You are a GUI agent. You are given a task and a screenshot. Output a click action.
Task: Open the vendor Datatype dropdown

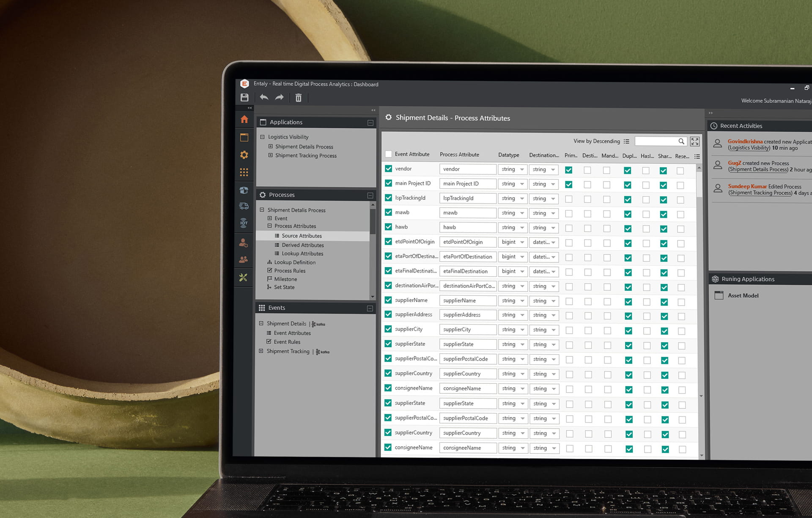(513, 169)
